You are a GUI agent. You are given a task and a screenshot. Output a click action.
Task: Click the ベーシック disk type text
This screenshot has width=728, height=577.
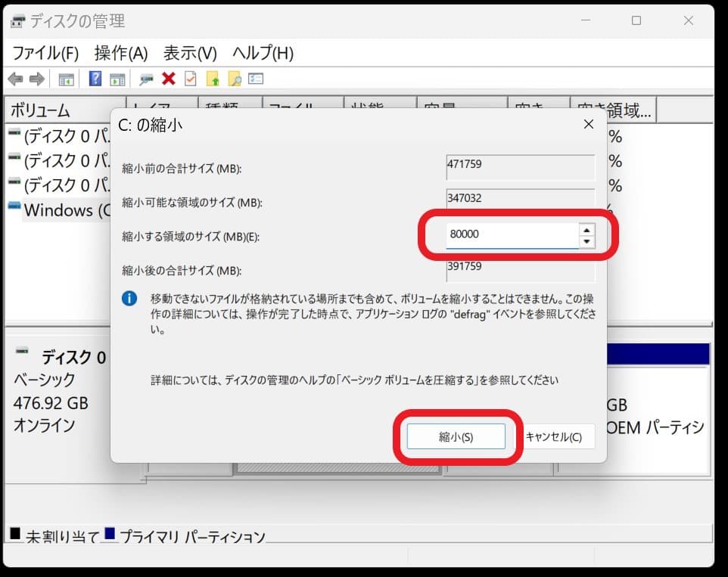(x=44, y=380)
